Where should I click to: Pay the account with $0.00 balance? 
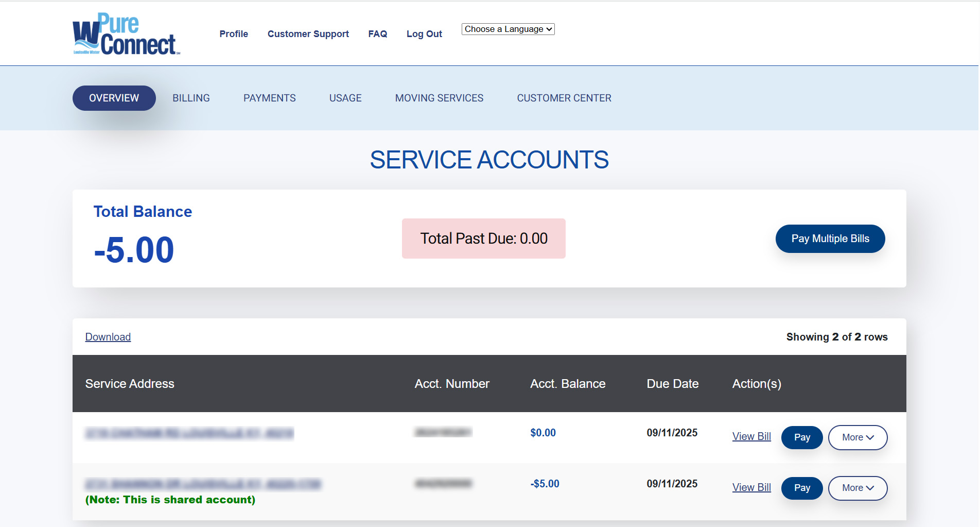801,437
